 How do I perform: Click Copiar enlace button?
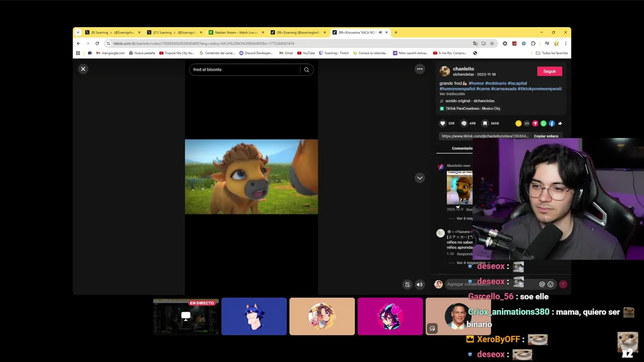(546, 136)
